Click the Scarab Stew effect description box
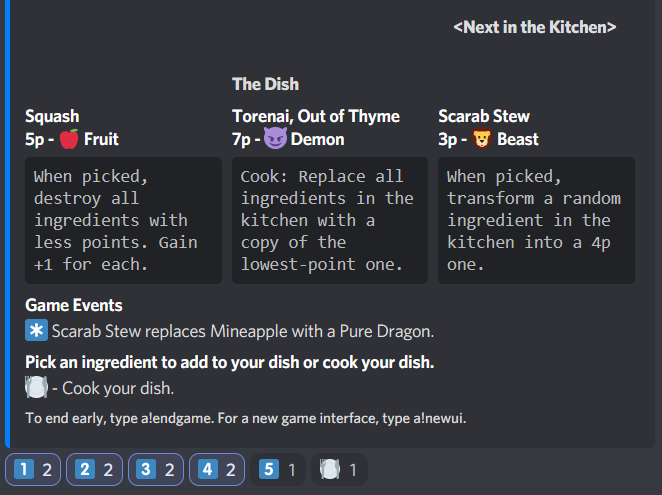Image resolution: width=662 pixels, height=495 pixels. click(536, 220)
